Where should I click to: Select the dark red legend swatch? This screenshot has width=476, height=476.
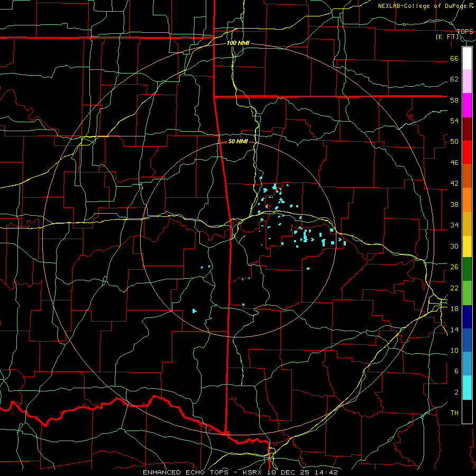[x=467, y=129]
